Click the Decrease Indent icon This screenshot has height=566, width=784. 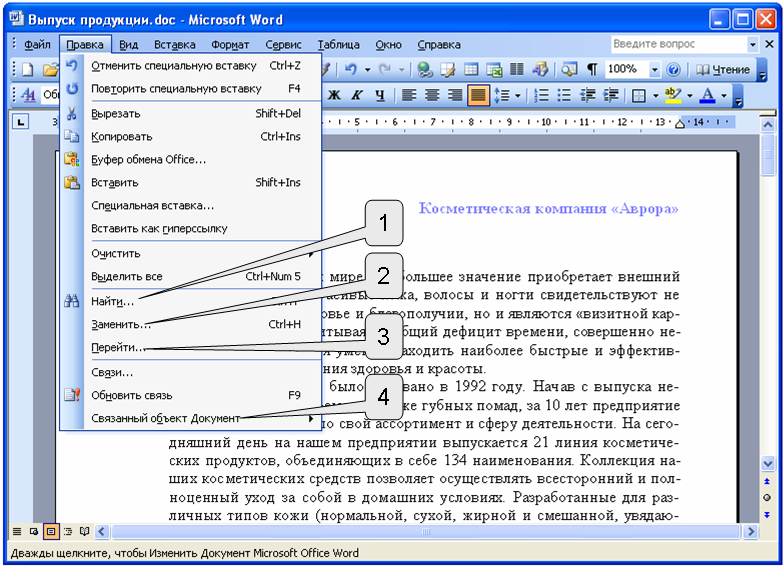(588, 95)
